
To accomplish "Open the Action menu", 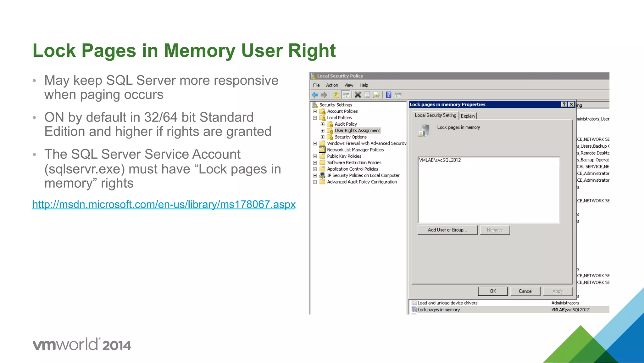I will tap(332, 85).
